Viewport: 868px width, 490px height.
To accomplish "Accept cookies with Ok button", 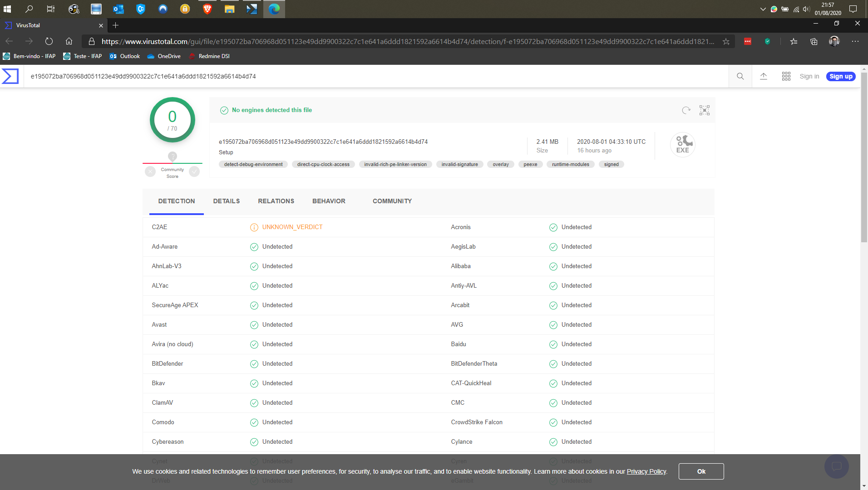I will click(701, 471).
